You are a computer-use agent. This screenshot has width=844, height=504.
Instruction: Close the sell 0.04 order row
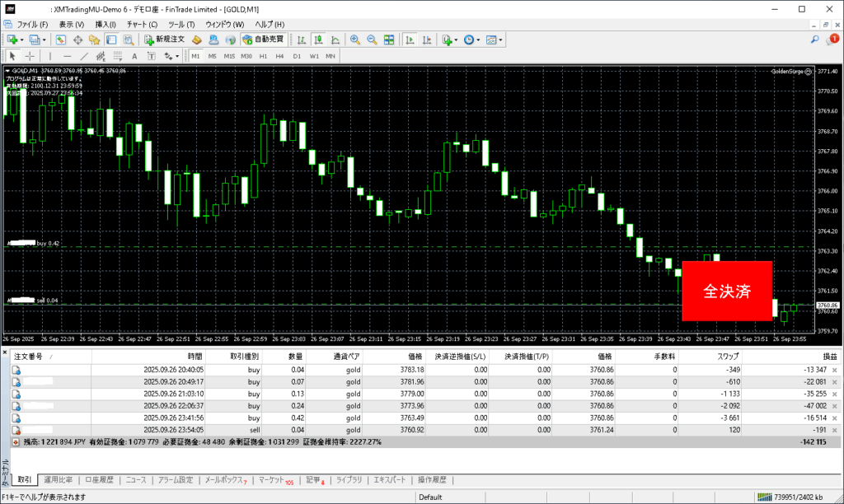coord(834,430)
